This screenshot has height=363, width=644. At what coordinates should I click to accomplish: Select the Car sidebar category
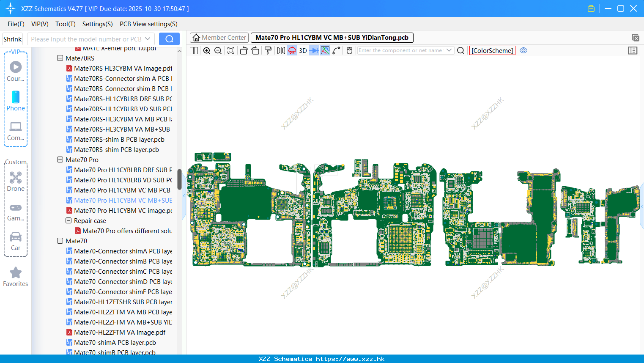pos(16,241)
